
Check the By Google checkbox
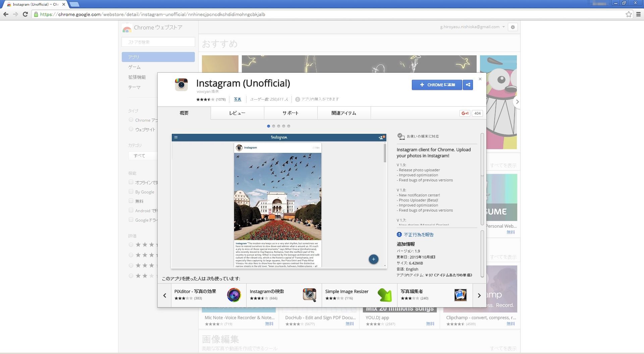131,191
